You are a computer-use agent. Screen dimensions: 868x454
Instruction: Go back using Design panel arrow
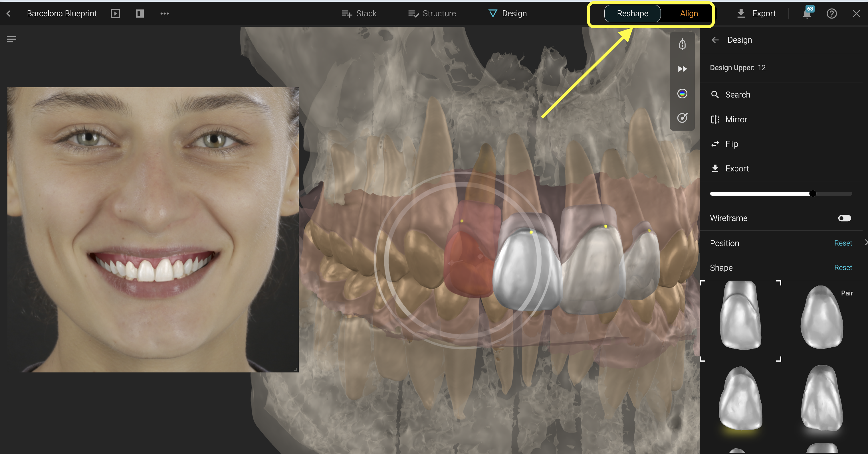715,40
